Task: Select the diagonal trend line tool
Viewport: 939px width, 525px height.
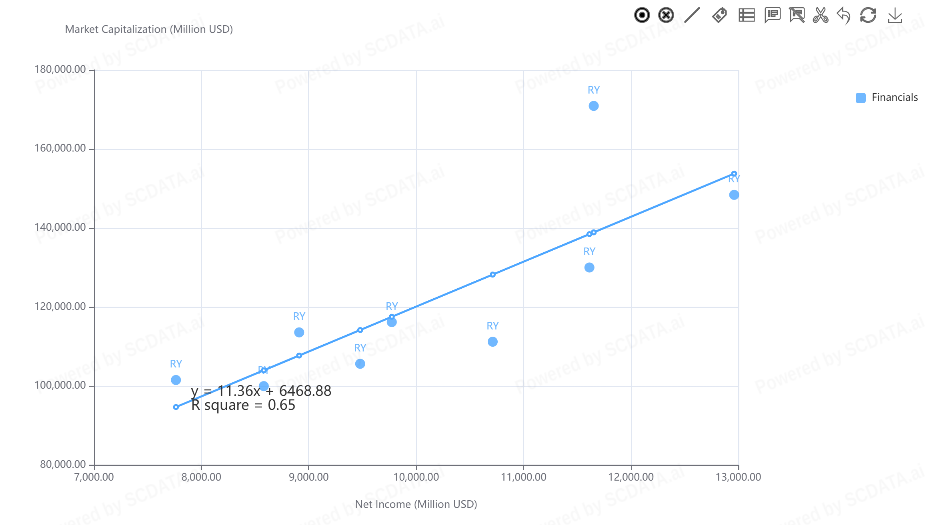Action: [x=692, y=15]
